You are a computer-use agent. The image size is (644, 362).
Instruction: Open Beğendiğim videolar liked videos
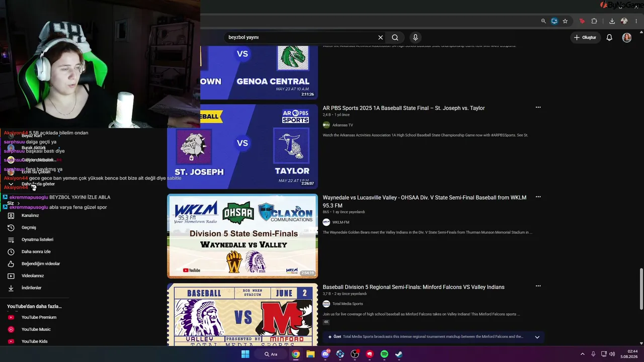40,264
